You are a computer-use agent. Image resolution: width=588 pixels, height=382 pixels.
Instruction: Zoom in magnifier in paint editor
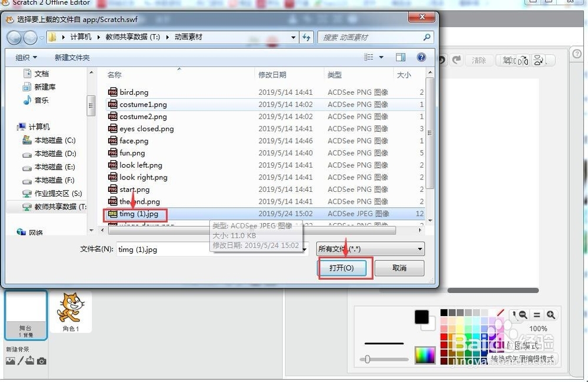(550, 315)
